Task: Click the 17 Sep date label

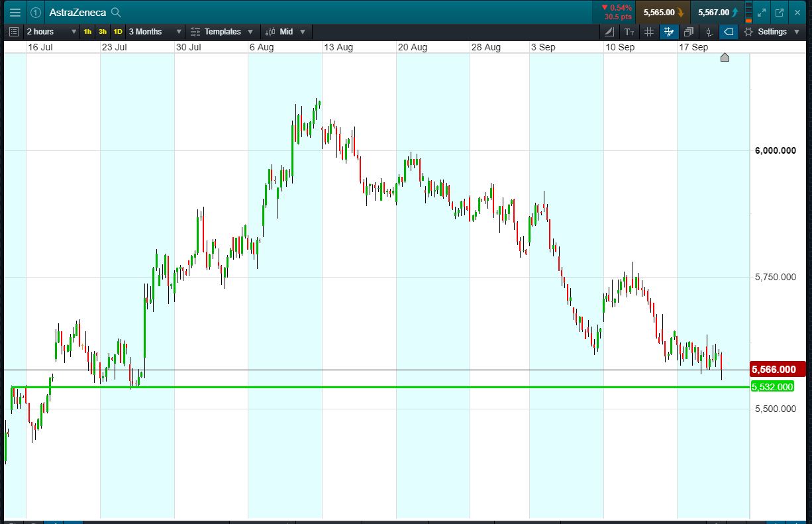Action: click(694, 48)
